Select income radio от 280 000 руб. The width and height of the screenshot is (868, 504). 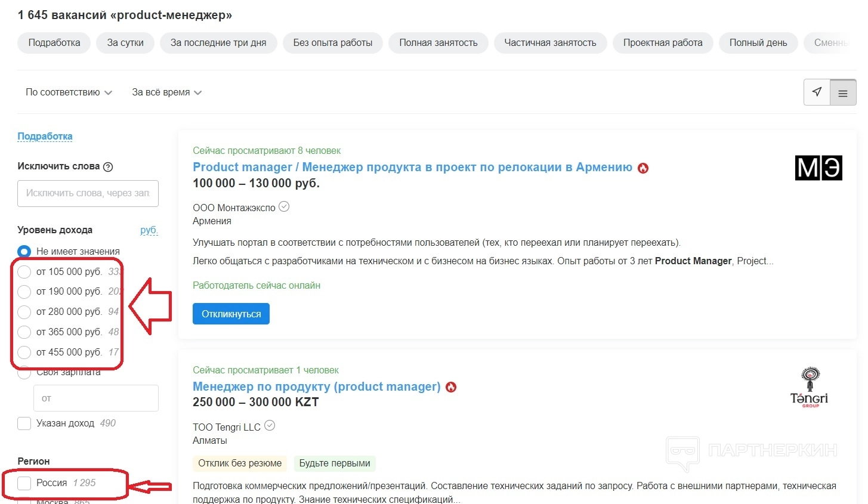24,312
